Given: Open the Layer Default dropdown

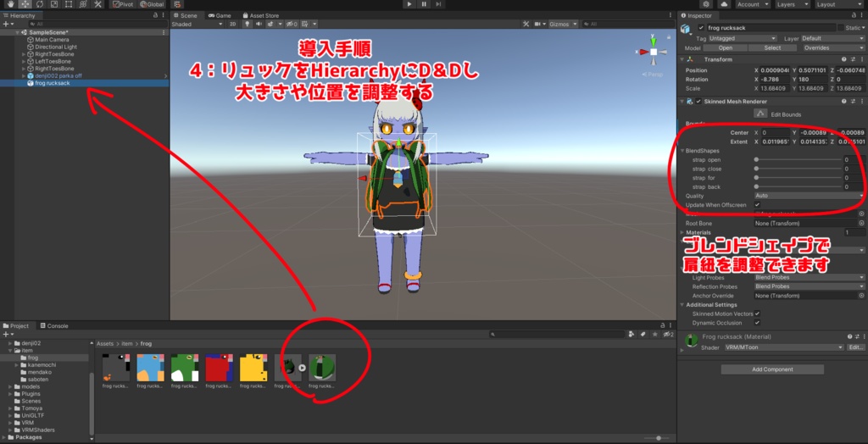Looking at the screenshot, I should (832, 39).
